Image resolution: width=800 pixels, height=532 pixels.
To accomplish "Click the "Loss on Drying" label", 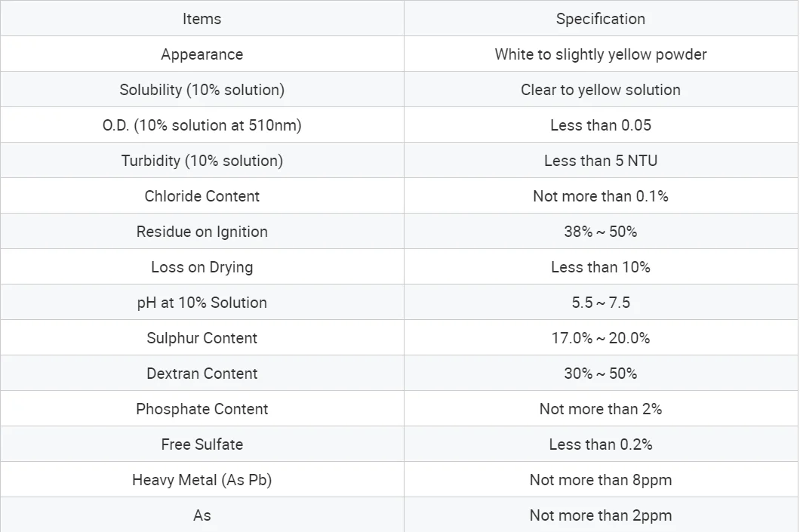I will (202, 267).
